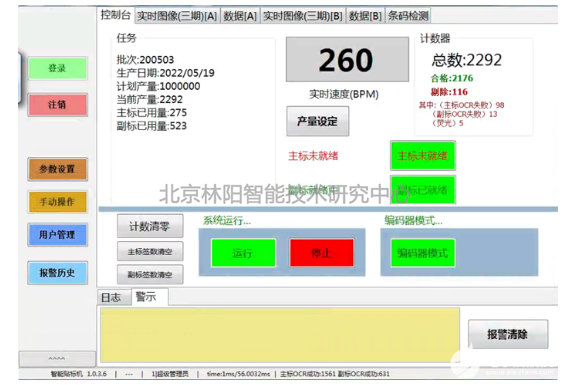This screenshot has width=569, height=385.
Task: Click the 主标签数清空 button
Action: click(x=150, y=251)
